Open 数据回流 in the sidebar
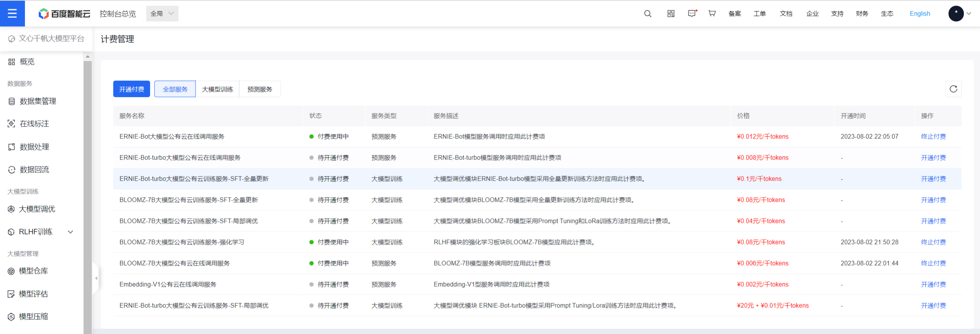 coord(29,169)
